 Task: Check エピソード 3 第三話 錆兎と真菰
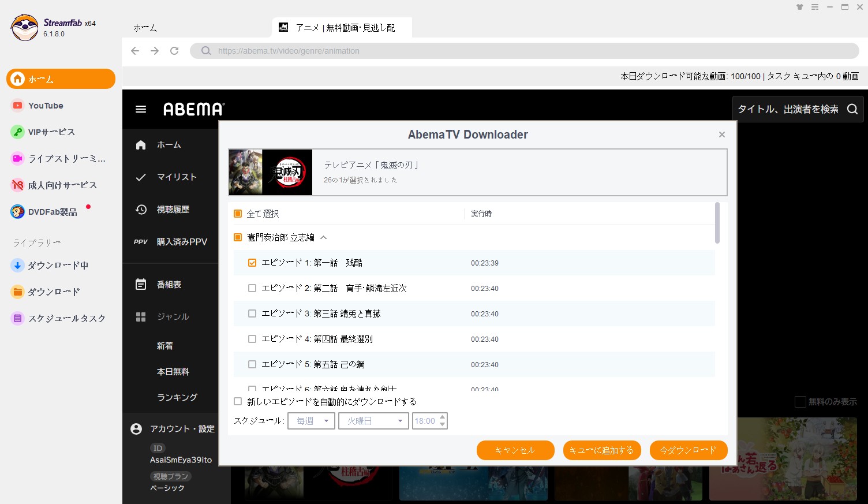point(252,313)
